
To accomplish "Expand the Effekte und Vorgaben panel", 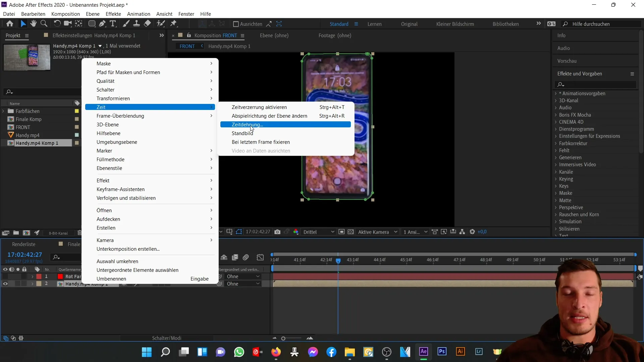I will [x=633, y=74].
